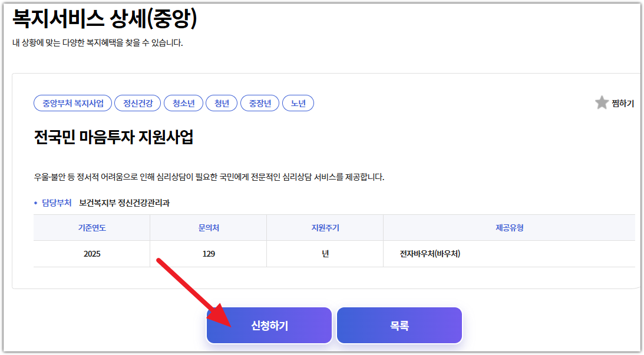Open the 목록 list button
This screenshot has width=644, height=355.
click(398, 325)
